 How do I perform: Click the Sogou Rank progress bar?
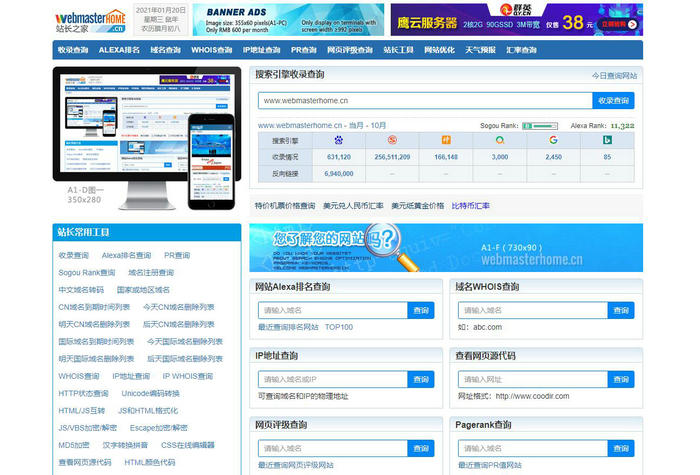(540, 126)
